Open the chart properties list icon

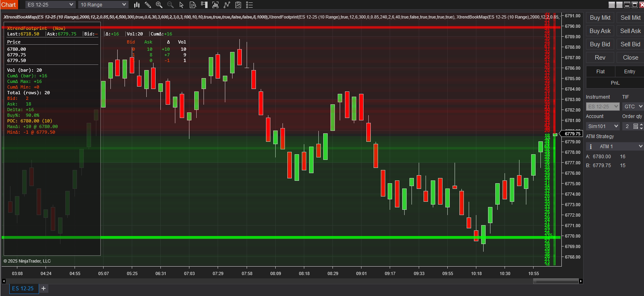click(x=249, y=5)
